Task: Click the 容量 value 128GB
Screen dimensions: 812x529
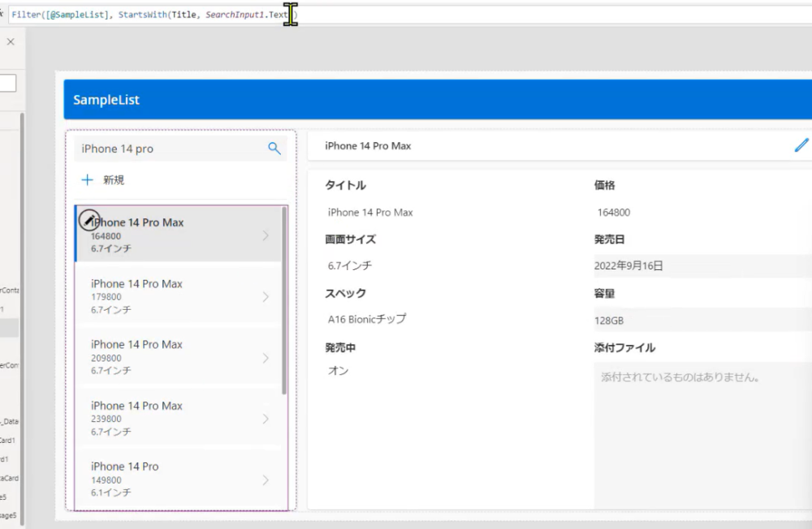Action: [x=609, y=320]
